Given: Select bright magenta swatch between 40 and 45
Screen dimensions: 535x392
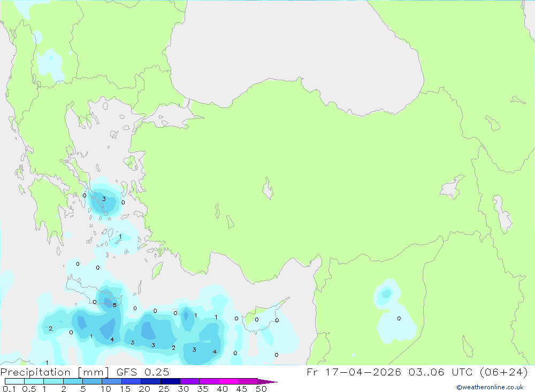Looking at the screenshot, I should [x=228, y=381].
